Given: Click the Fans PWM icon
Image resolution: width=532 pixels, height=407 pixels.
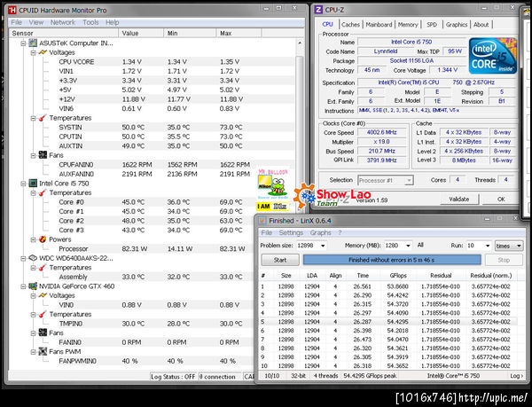Looking at the screenshot, I should tap(43, 351).
